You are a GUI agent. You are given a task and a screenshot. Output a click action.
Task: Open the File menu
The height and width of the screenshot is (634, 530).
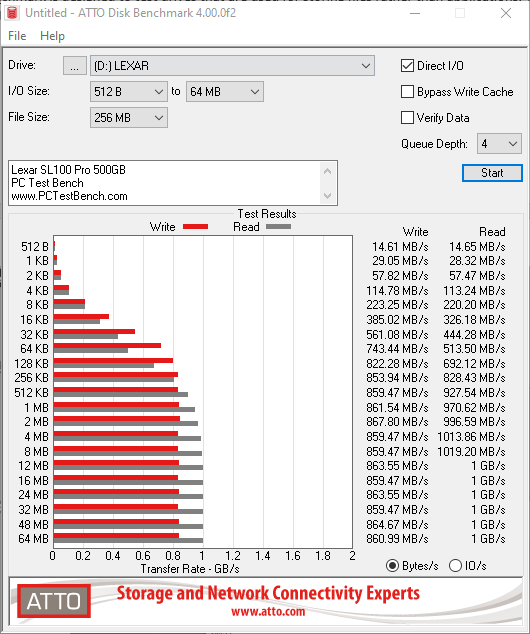pyautogui.click(x=17, y=36)
